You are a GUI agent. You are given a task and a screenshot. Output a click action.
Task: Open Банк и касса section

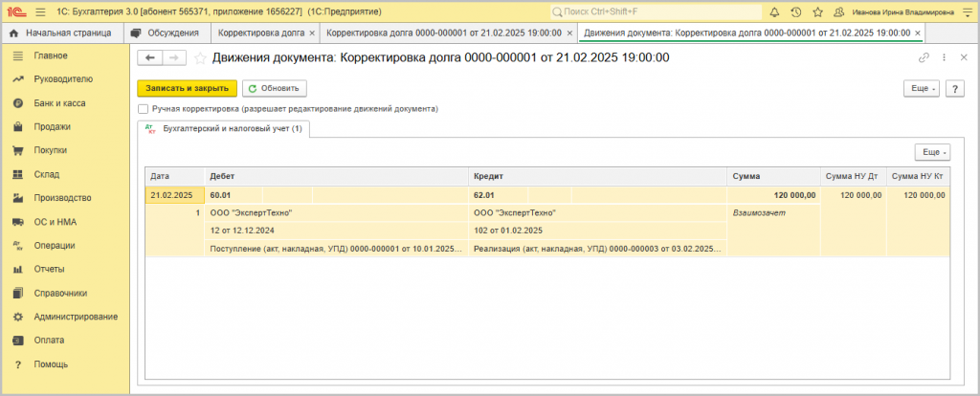pyautogui.click(x=59, y=103)
